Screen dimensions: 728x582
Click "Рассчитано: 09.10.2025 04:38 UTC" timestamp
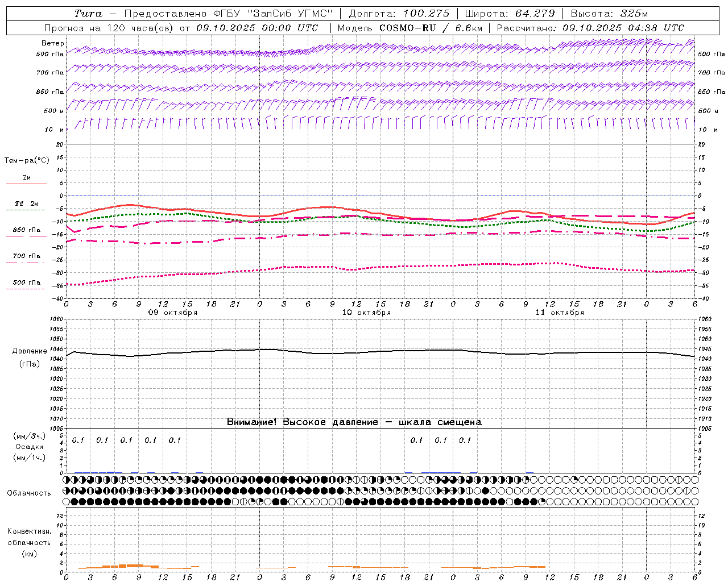coord(590,28)
